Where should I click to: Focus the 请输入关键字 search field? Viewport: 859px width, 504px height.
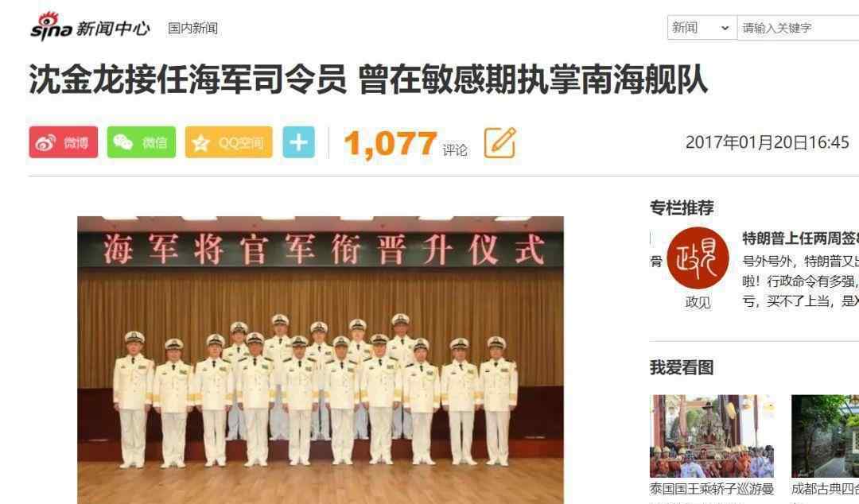[x=799, y=27]
